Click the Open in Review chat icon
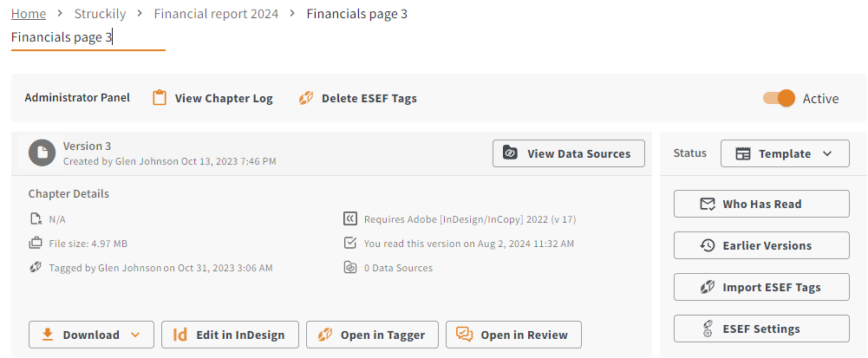This screenshot has width=868, height=358. point(465,335)
